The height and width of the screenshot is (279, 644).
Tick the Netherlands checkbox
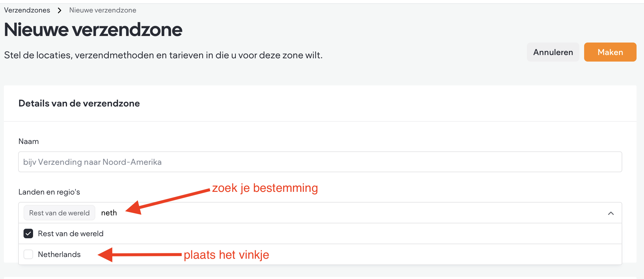point(28,254)
